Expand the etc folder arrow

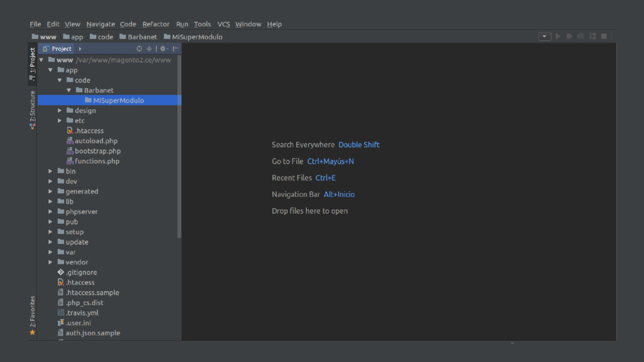point(60,121)
